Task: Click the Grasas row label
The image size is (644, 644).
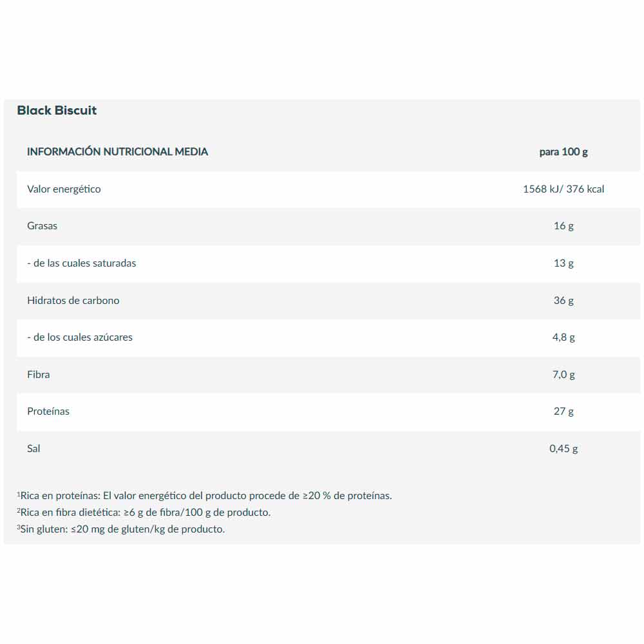Action: pyautogui.click(x=42, y=226)
